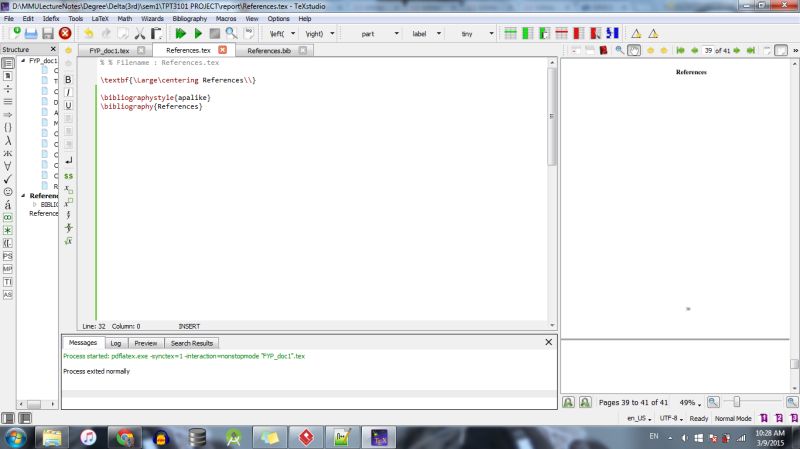800x449 pixels.
Task: Toggle the bottom panel button next to it
Action: coord(24,418)
